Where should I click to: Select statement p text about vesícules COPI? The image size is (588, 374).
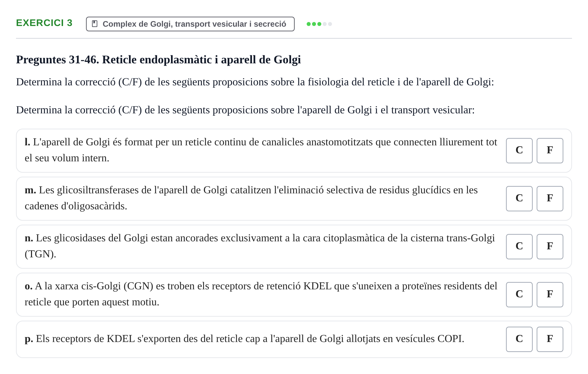244,339
